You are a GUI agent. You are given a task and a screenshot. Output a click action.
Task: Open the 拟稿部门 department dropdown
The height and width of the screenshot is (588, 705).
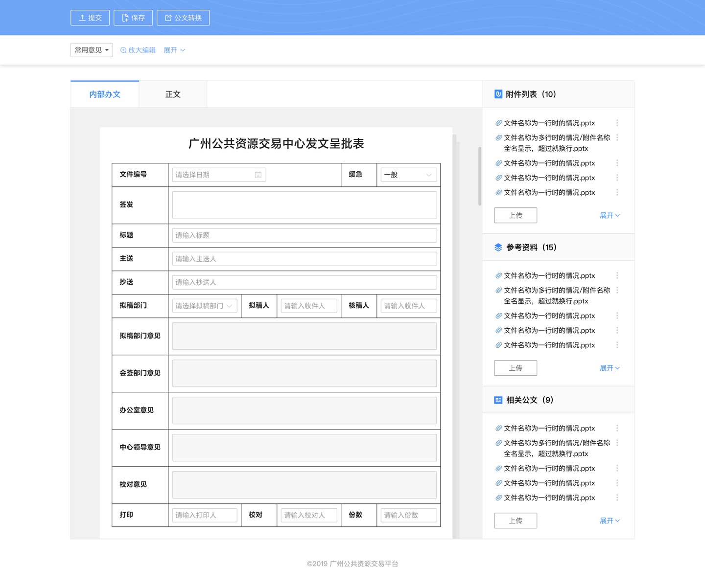tap(204, 306)
